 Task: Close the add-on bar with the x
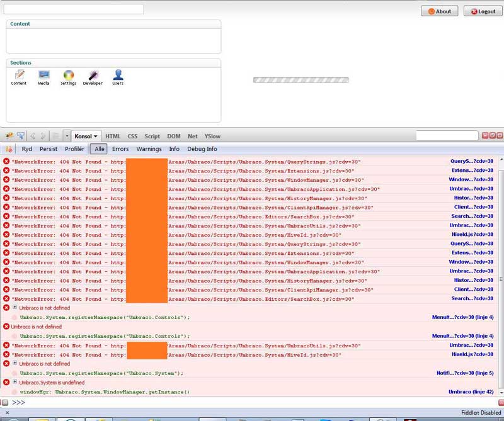7,413
